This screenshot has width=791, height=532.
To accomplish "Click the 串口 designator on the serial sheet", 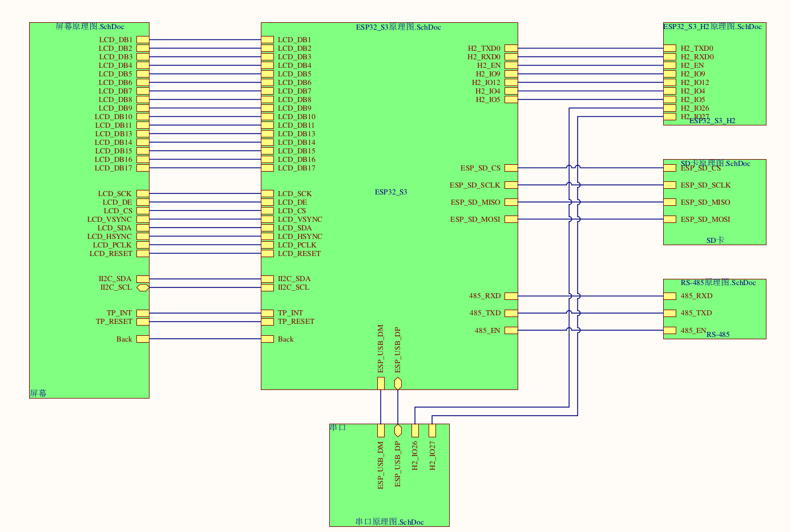I will pos(338,428).
